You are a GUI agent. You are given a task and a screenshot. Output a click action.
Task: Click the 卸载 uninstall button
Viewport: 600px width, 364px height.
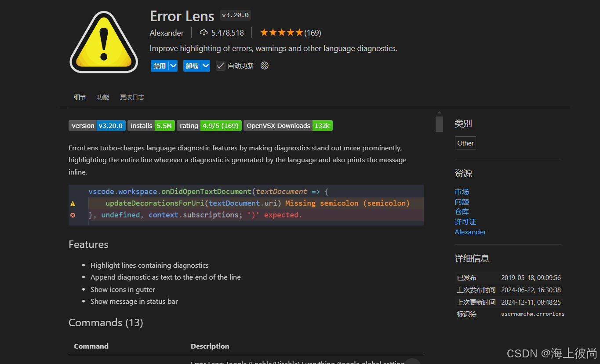192,66
